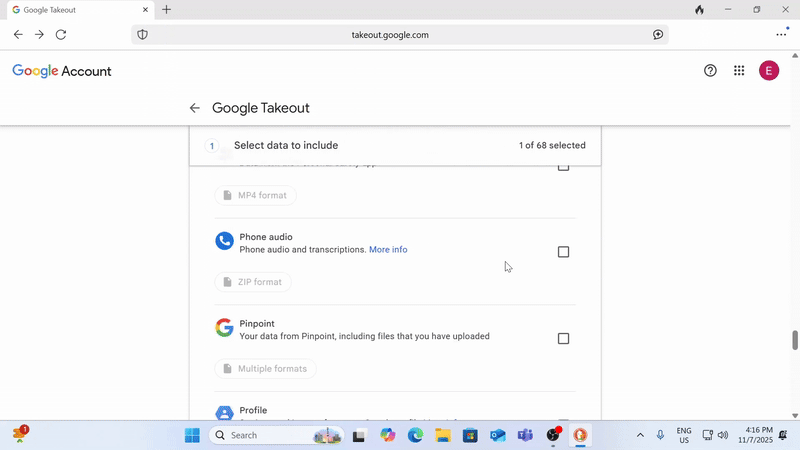Reload the Google Takeout page
This screenshot has height=450, width=800.
click(61, 35)
